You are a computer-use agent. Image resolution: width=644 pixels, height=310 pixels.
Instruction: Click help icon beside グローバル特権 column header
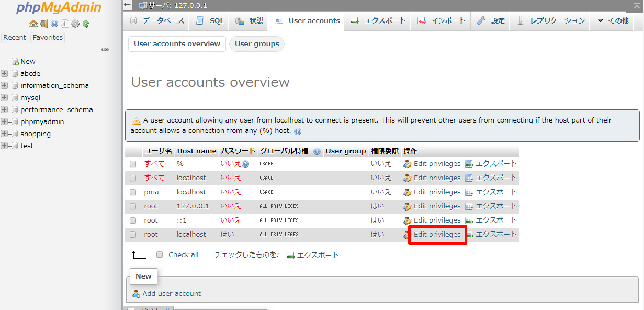click(317, 151)
